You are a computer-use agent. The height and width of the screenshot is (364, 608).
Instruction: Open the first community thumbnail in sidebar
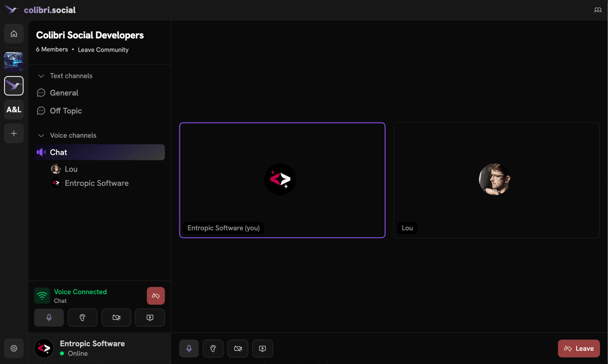pos(14,61)
